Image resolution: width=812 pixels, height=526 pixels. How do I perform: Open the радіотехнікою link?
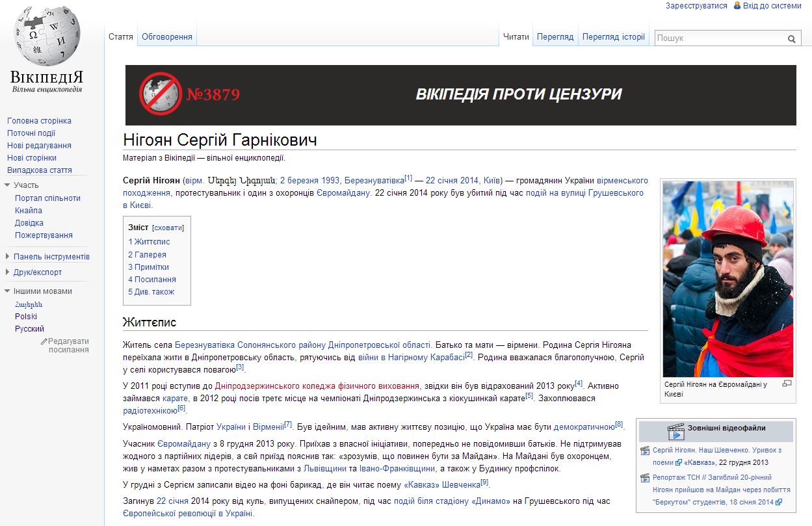tap(150, 411)
